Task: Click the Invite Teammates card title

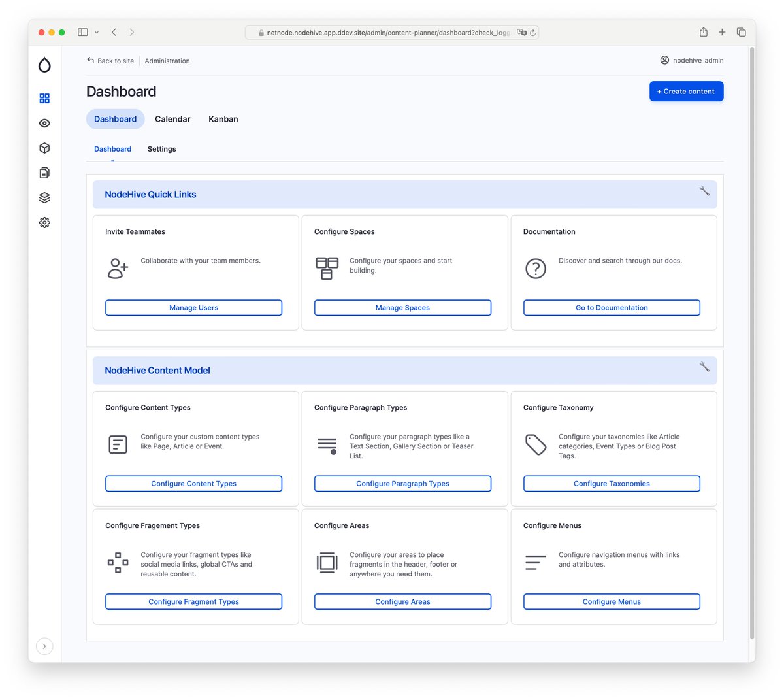Action: [135, 232]
